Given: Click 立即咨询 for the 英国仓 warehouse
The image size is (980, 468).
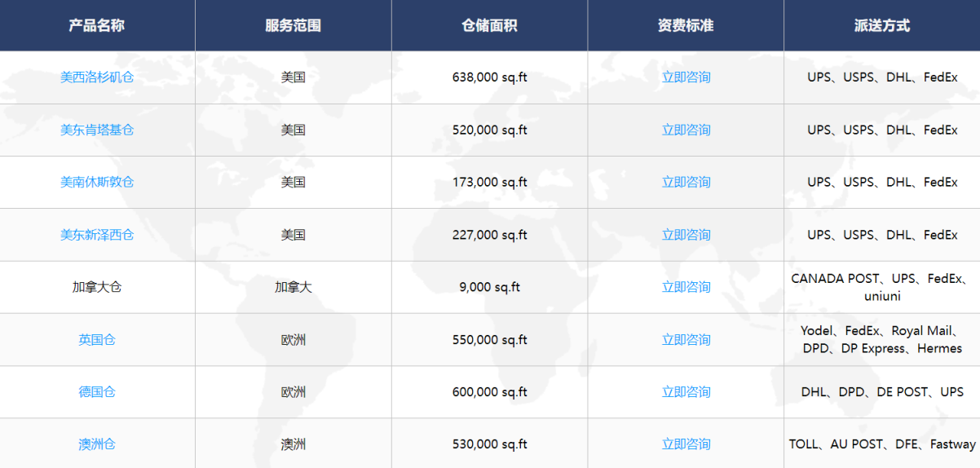Looking at the screenshot, I should click(686, 340).
